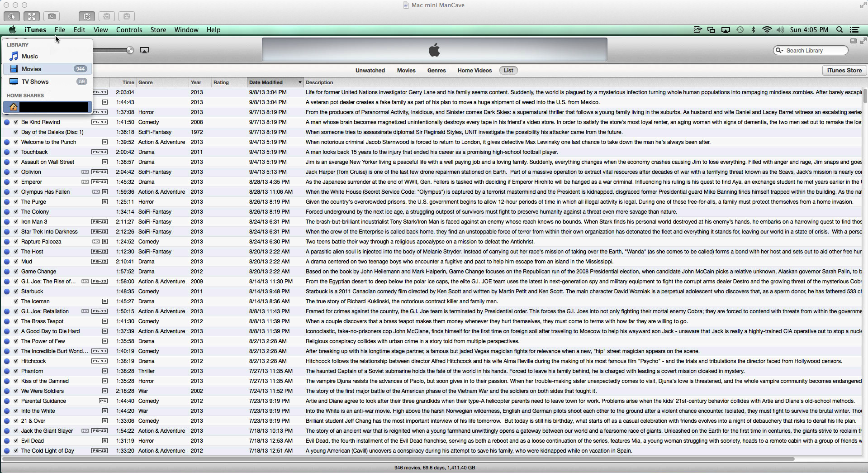Open the Edit menu
Screen dimensions: 868x473
[x=79, y=30]
